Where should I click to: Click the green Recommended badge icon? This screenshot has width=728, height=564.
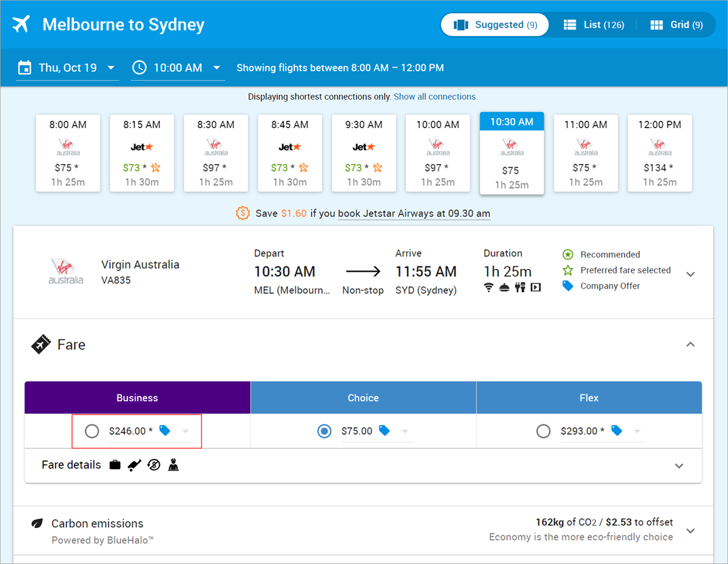coord(568,254)
